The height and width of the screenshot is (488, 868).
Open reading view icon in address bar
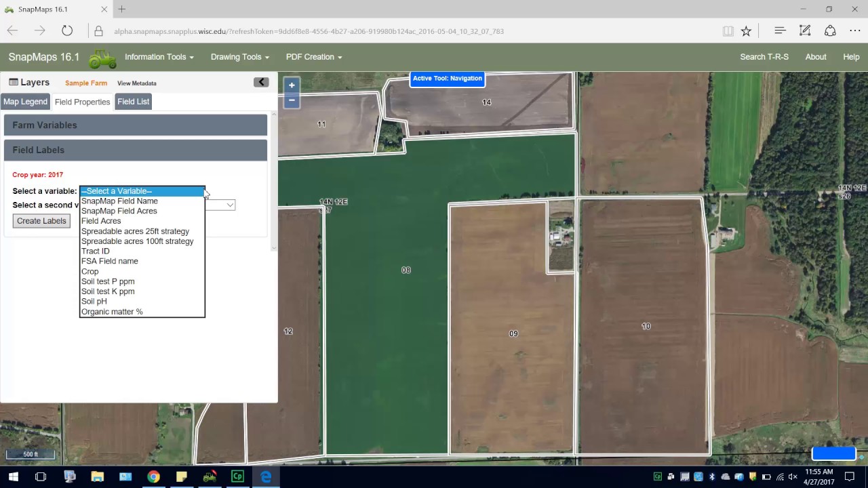click(728, 31)
